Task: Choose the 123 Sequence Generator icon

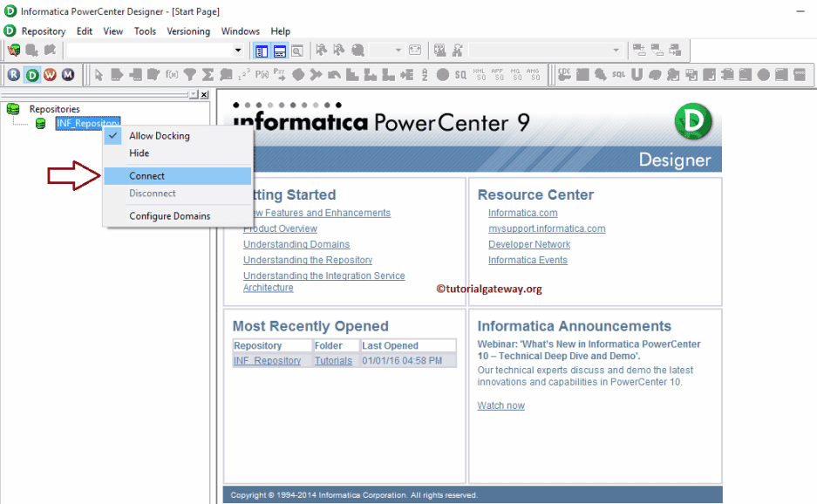Action: coord(244,74)
